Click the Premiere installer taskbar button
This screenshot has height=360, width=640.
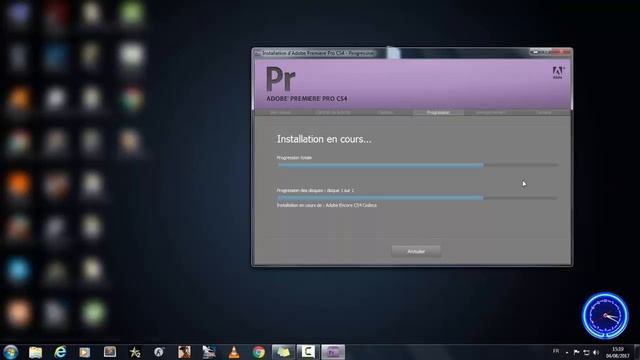click(x=333, y=352)
